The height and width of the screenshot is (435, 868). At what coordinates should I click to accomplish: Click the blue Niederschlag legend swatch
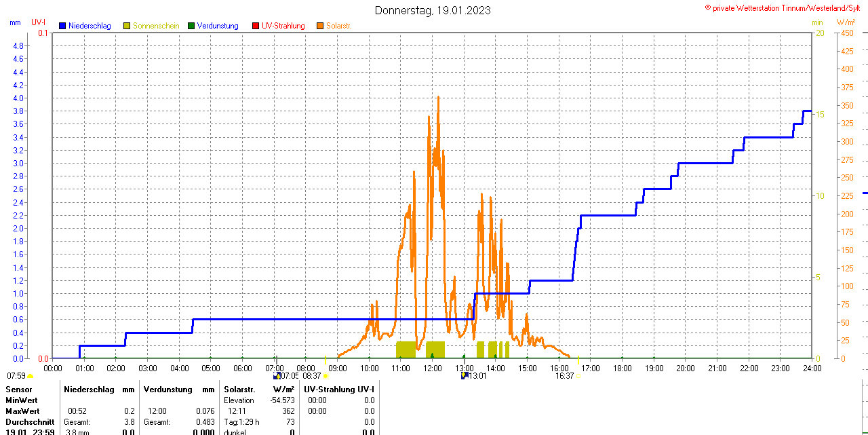[x=62, y=26]
